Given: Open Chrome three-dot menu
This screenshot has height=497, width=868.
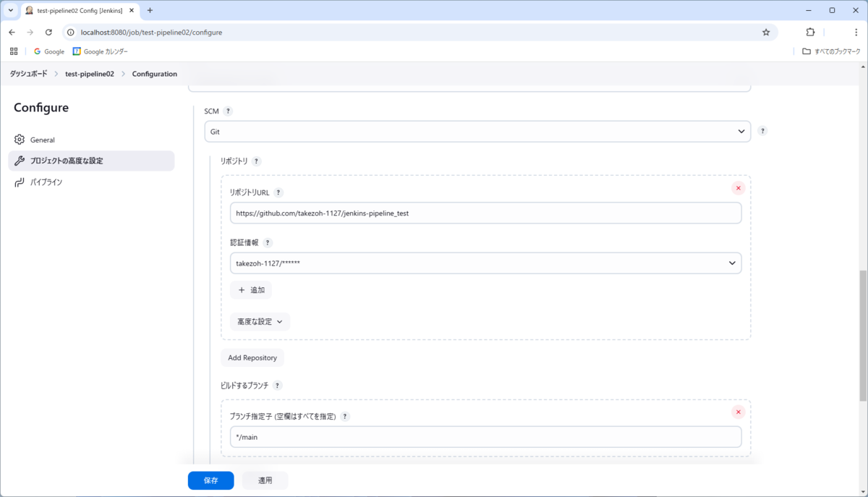Looking at the screenshot, I should pos(856,33).
